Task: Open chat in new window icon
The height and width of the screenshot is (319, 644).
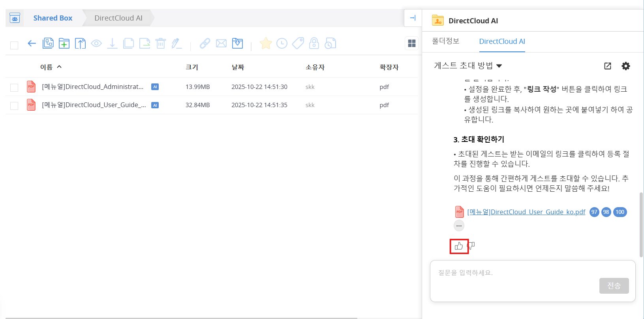Action: [608, 66]
